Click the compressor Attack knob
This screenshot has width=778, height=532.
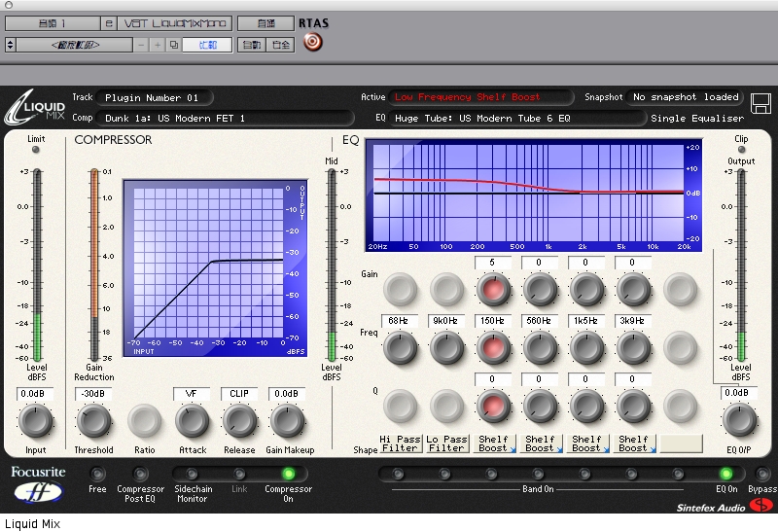192,420
